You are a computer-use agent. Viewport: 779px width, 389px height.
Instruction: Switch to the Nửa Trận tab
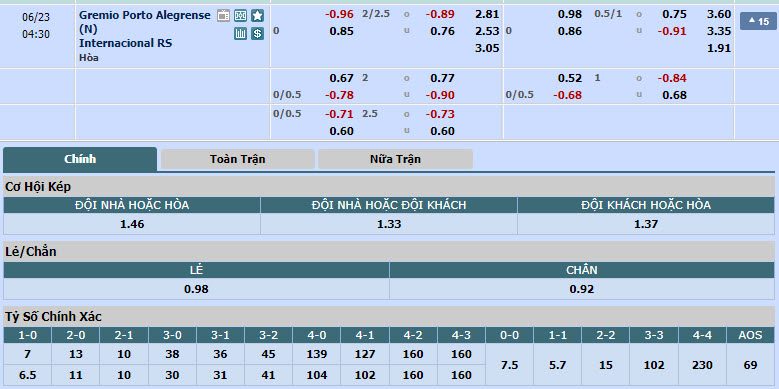coord(395,159)
